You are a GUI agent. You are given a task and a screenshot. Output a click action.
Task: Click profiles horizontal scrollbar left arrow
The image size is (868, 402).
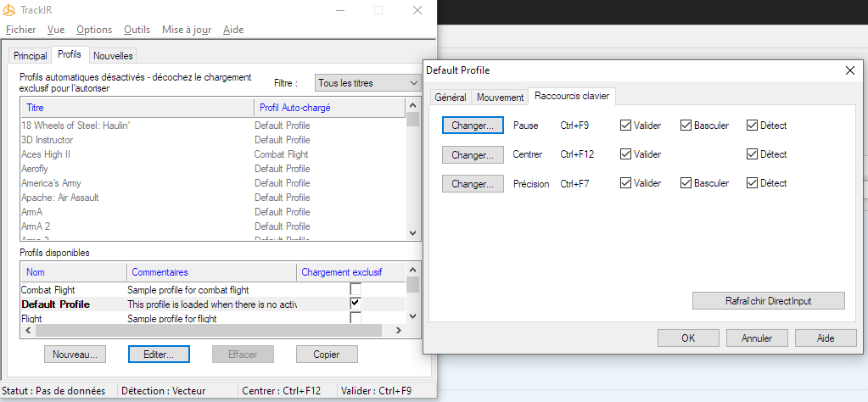[28, 330]
